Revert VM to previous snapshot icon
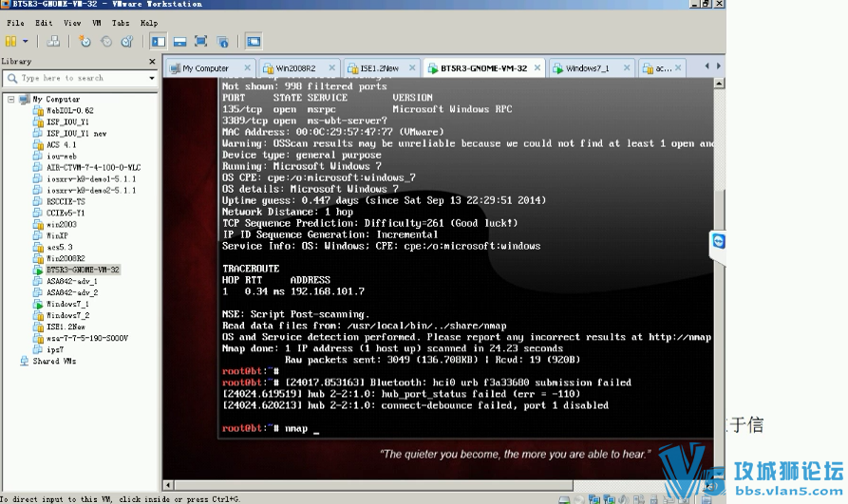The image size is (848, 504). pyautogui.click(x=105, y=41)
